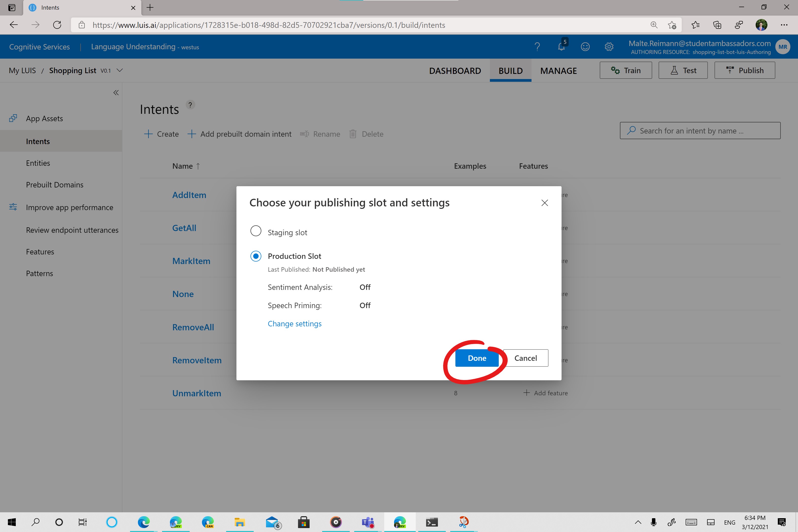Click the Intents help question icon
The height and width of the screenshot is (532, 798).
point(190,105)
